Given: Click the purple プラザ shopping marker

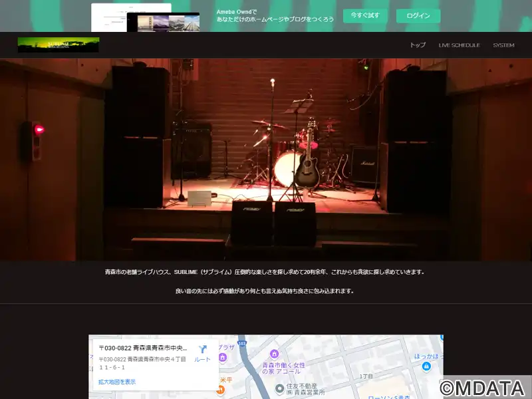Looking at the screenshot, I should (223, 357).
